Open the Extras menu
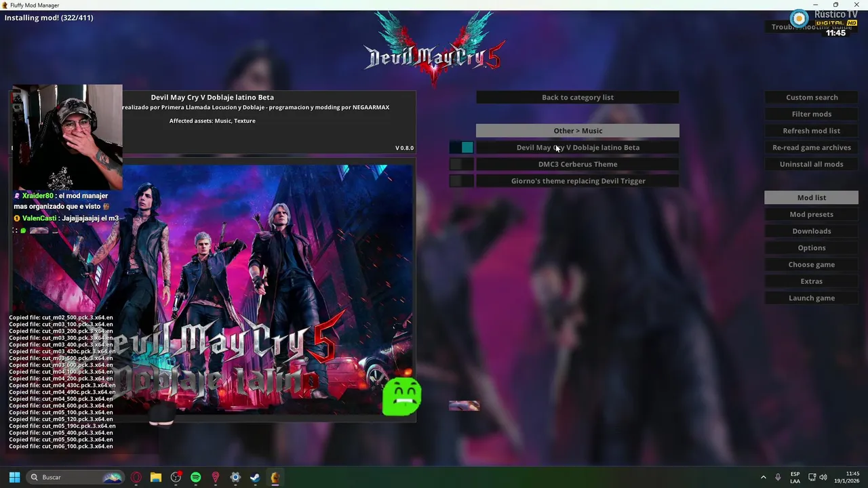The height and width of the screenshot is (488, 868). point(812,281)
